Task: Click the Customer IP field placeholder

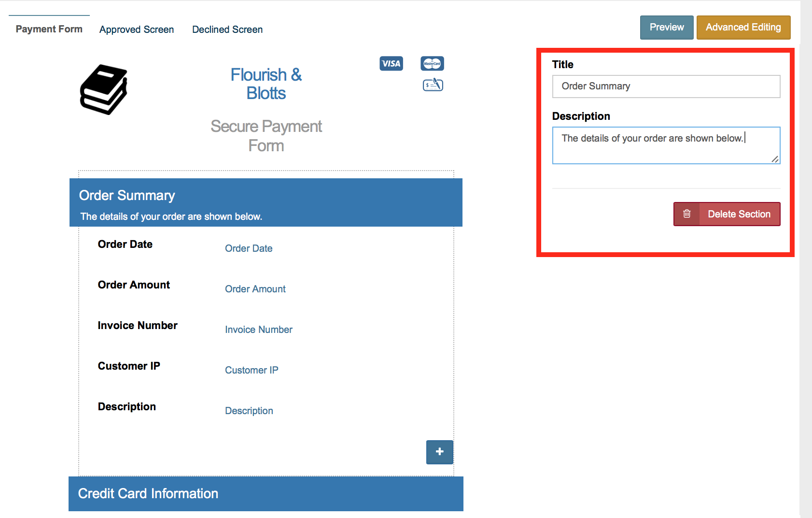Action: pos(252,370)
